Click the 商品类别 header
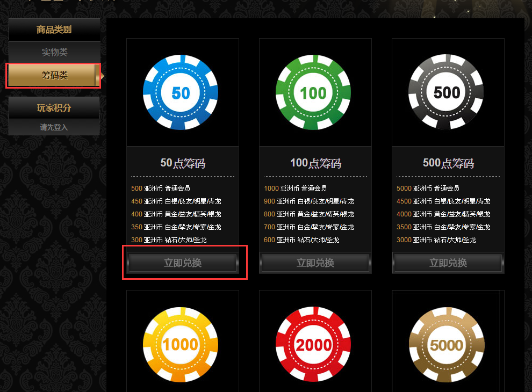 click(x=54, y=30)
